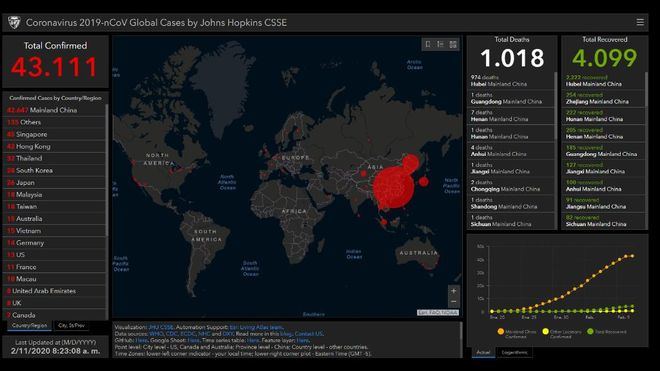Open the Time series table Here link
This screenshot has height=371, width=660.
(x=253, y=340)
